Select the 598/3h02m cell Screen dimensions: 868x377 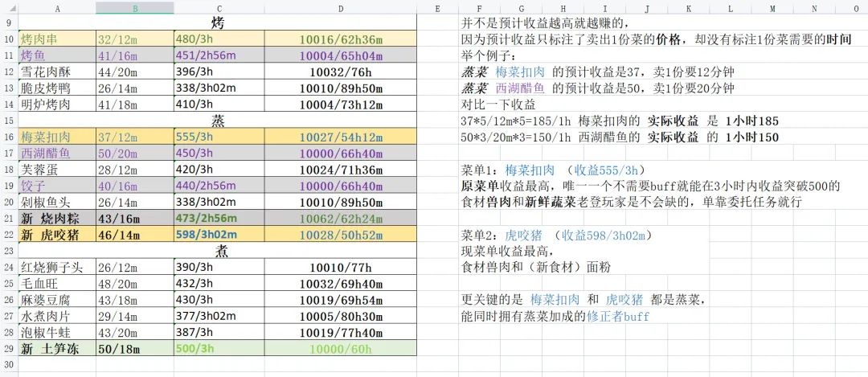click(x=219, y=235)
